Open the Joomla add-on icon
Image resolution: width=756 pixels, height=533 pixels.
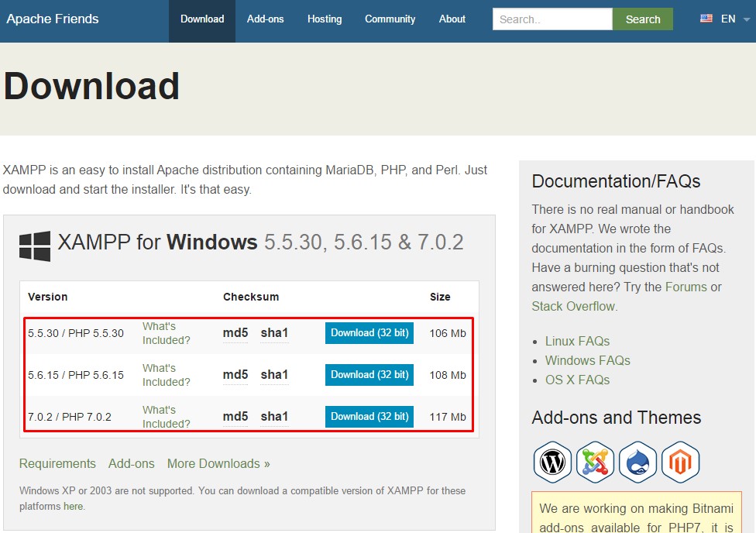595,462
